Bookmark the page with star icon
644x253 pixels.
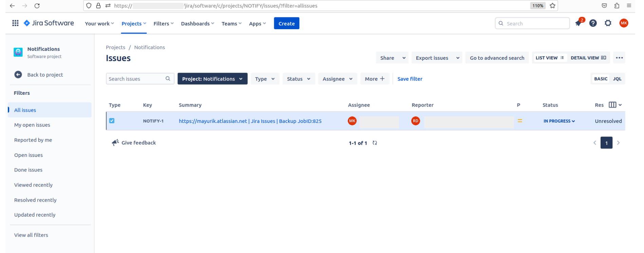[552, 5]
